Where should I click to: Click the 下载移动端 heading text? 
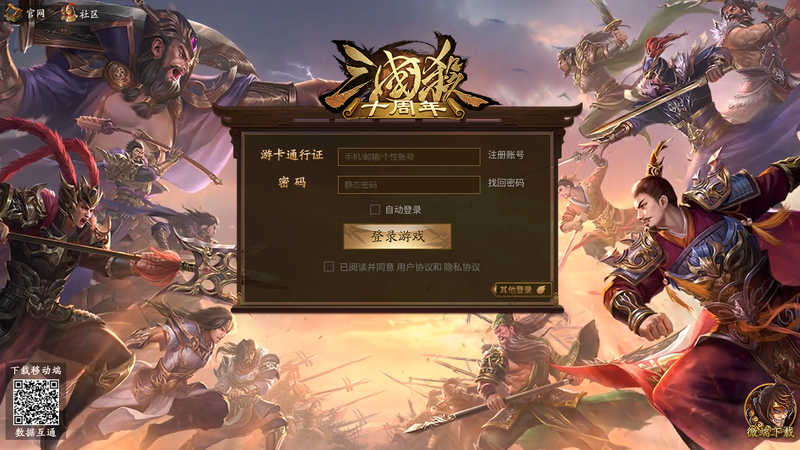[36, 370]
